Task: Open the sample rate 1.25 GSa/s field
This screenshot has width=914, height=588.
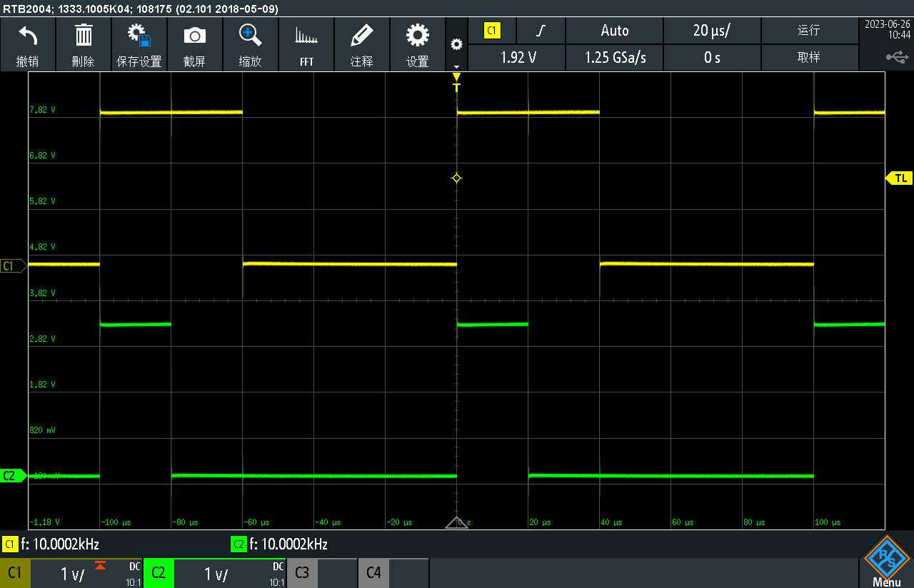Action: click(615, 58)
